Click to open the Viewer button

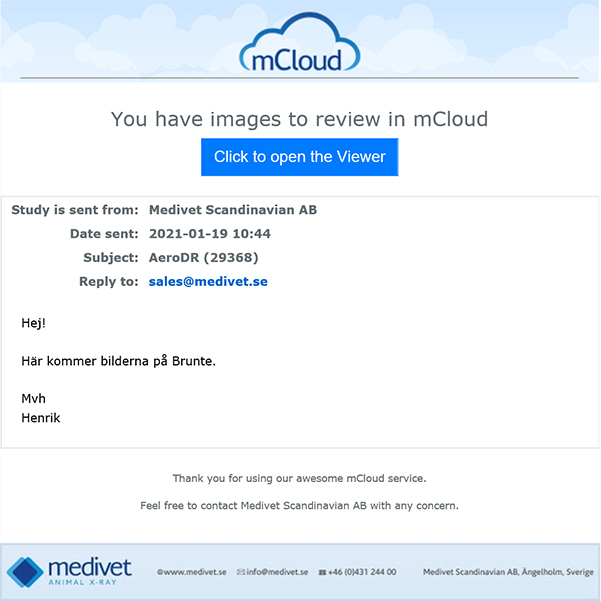pyautogui.click(x=299, y=157)
